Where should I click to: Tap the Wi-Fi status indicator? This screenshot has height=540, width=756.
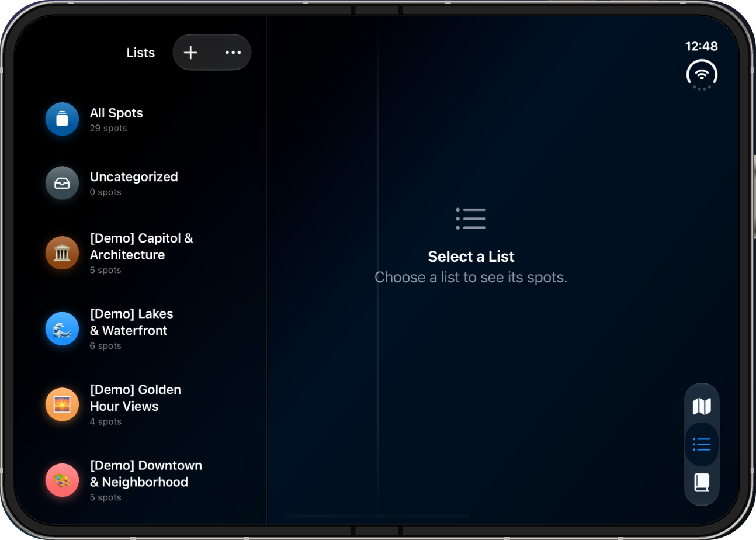point(702,75)
